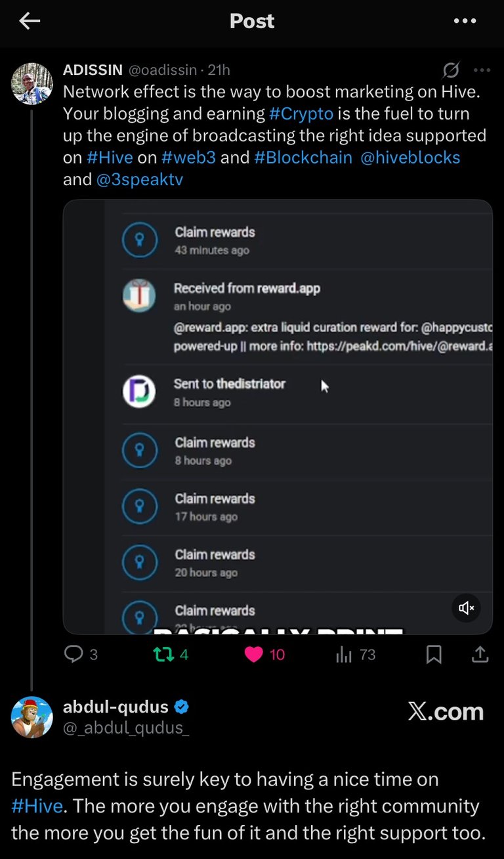Open the three-dot menu in the header
This screenshot has width=504, height=859.
pyautogui.click(x=465, y=21)
